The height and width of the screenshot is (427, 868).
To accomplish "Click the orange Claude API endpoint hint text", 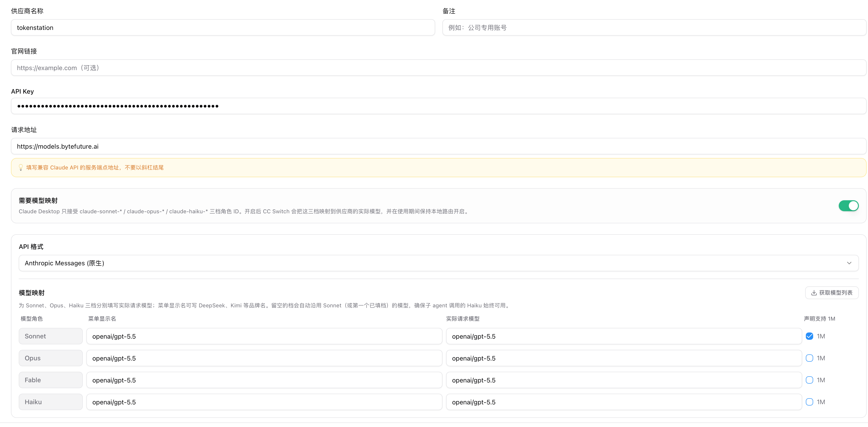I will pos(95,168).
